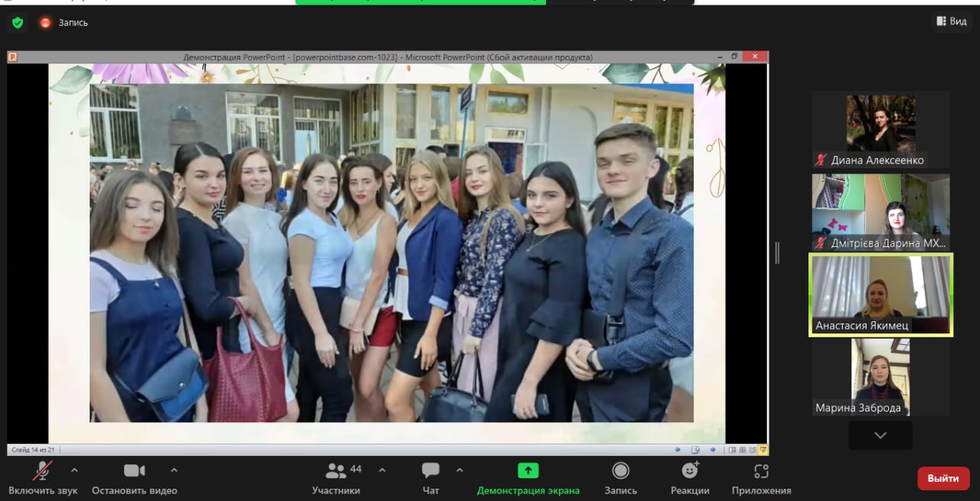980x501 pixels.
Task: Click the red Запись recording indicator
Action: tap(45, 22)
